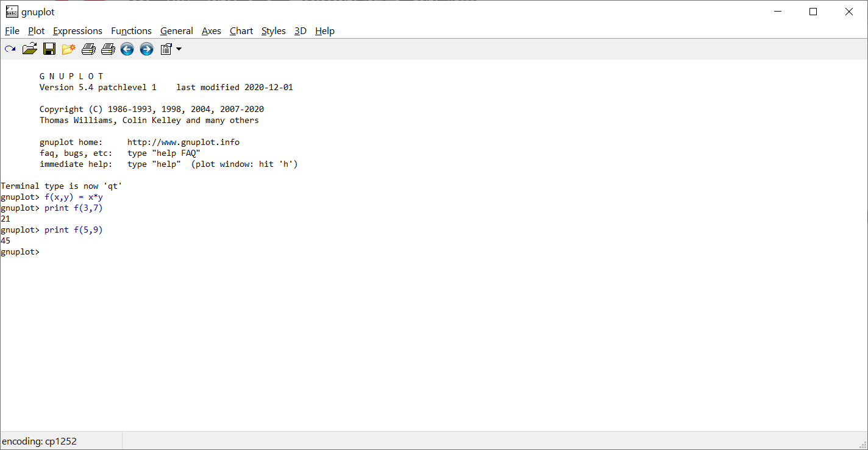This screenshot has height=450, width=868.
Task: Open the Functions menu
Action: point(131,31)
